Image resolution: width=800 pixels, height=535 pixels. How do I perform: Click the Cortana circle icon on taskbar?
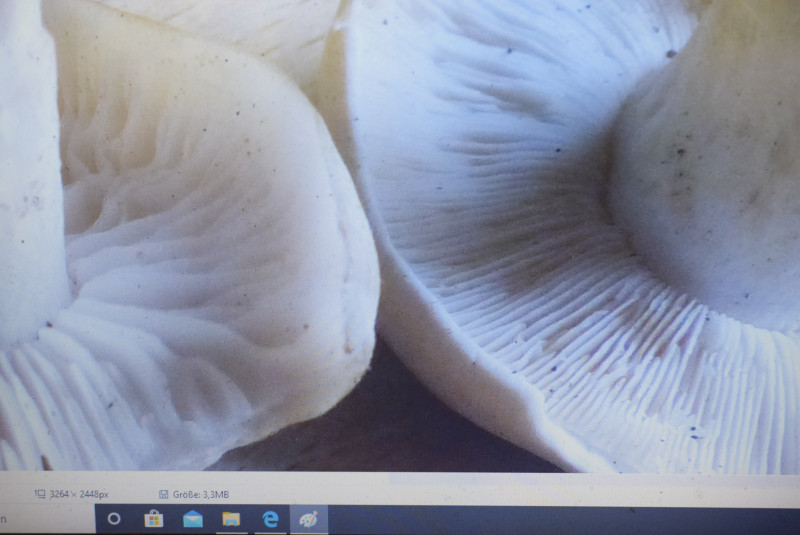tap(113, 519)
